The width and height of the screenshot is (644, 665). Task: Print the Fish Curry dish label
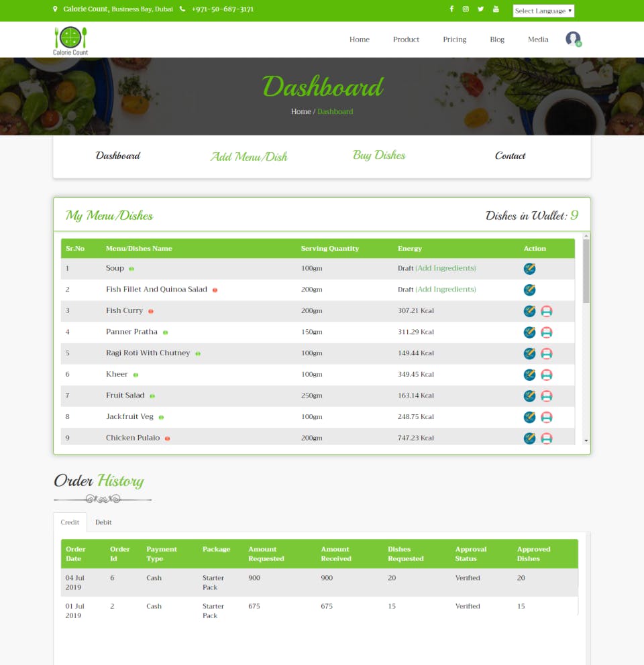pos(546,311)
